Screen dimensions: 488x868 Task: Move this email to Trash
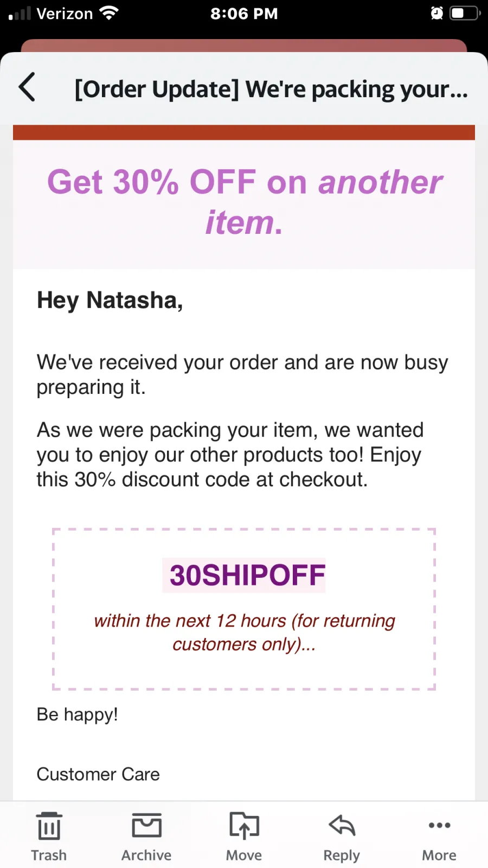(49, 836)
